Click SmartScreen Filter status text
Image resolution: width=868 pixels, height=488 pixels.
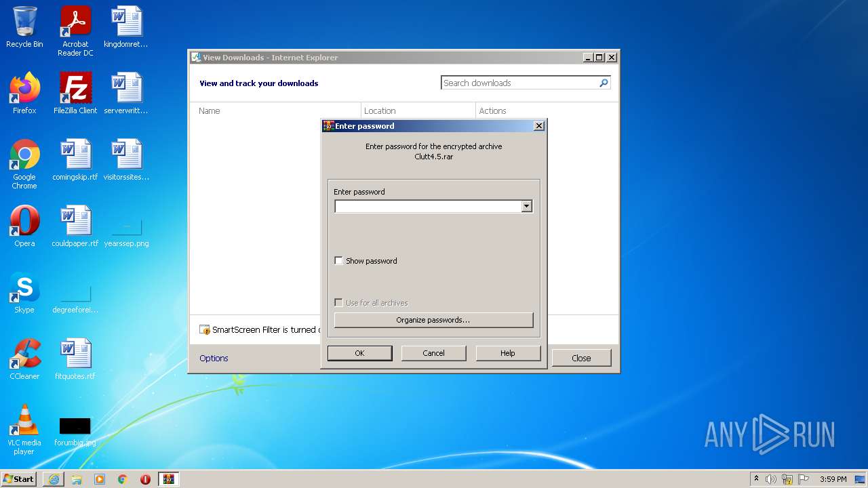pyautogui.click(x=264, y=330)
